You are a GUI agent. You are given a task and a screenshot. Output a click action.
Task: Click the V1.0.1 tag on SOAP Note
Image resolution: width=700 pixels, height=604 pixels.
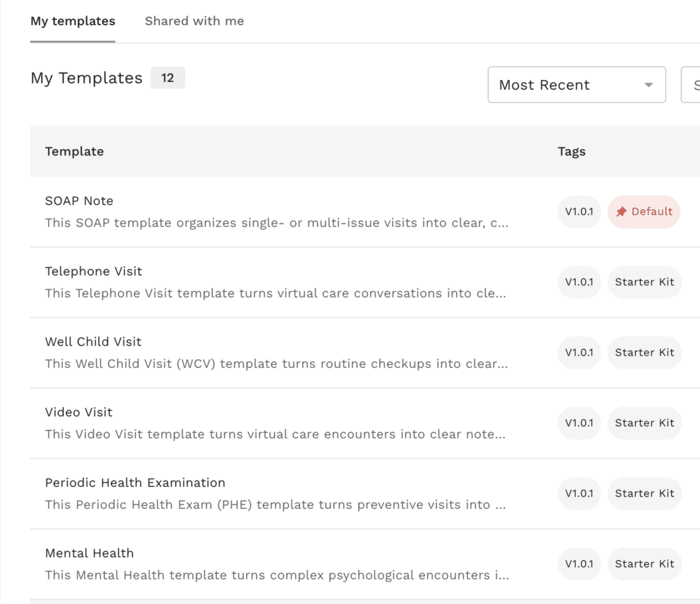tap(579, 212)
